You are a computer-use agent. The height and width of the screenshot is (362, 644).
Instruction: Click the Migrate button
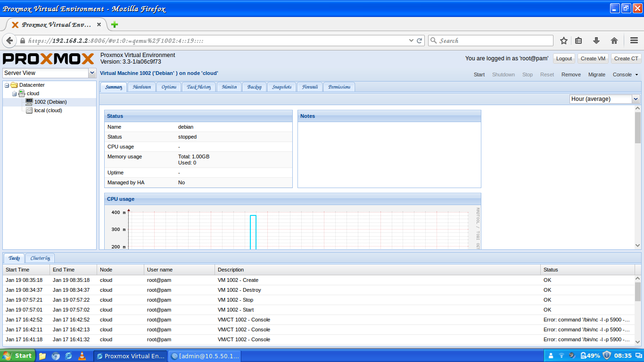click(596, 74)
